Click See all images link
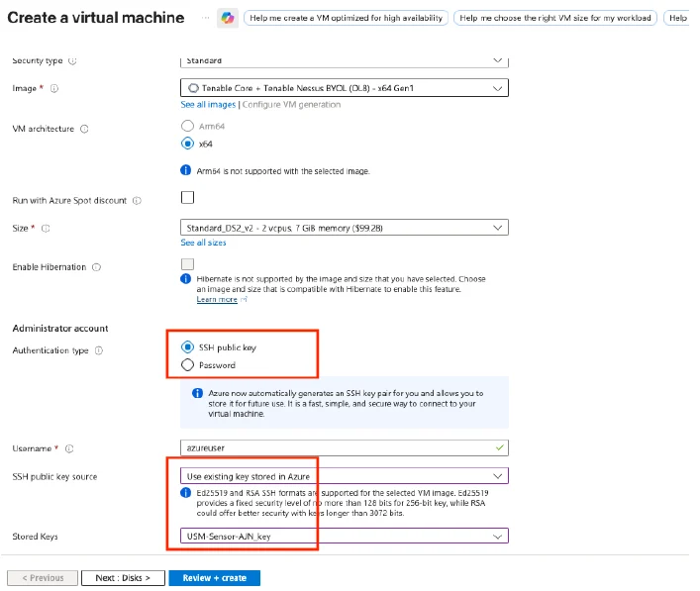The image size is (700, 591). point(208,105)
